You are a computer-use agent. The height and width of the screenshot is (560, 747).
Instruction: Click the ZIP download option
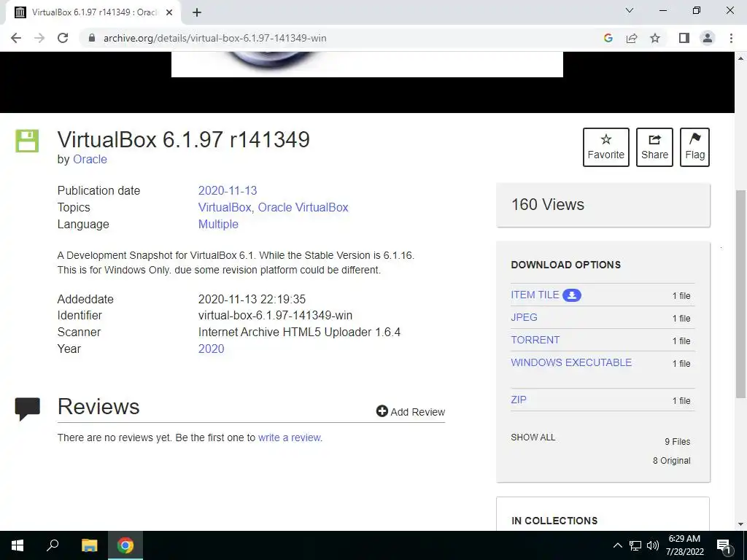click(x=519, y=400)
